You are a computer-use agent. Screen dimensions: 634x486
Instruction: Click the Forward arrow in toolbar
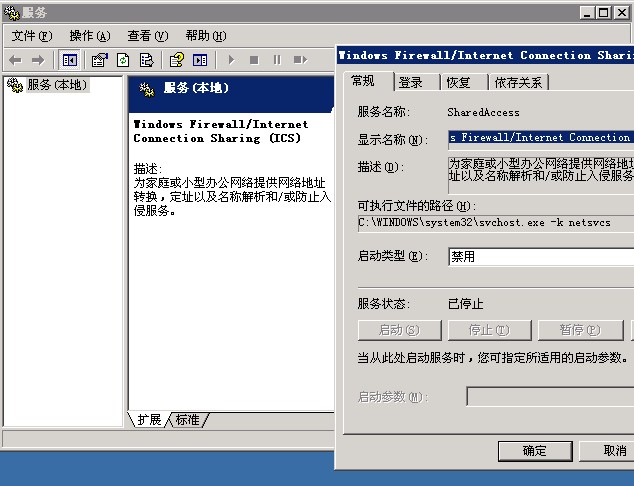38,60
